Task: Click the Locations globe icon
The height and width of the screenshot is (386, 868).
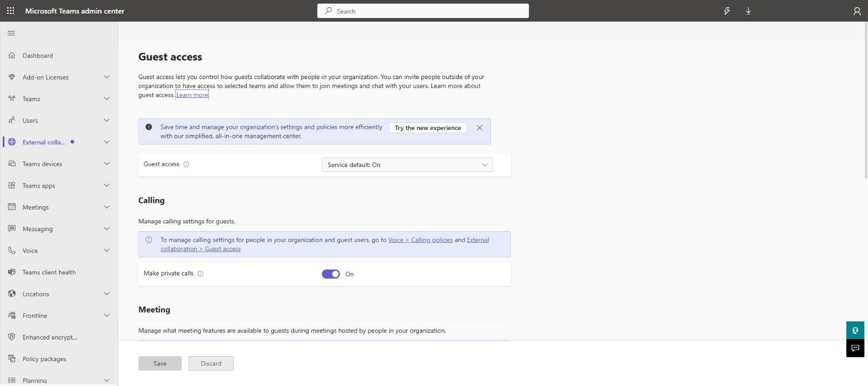Action: (12, 294)
